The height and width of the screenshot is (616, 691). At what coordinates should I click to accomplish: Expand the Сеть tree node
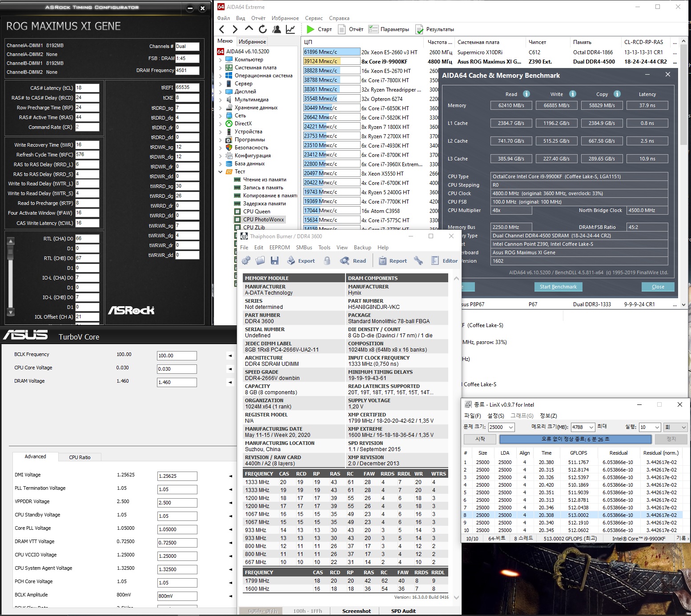221,116
